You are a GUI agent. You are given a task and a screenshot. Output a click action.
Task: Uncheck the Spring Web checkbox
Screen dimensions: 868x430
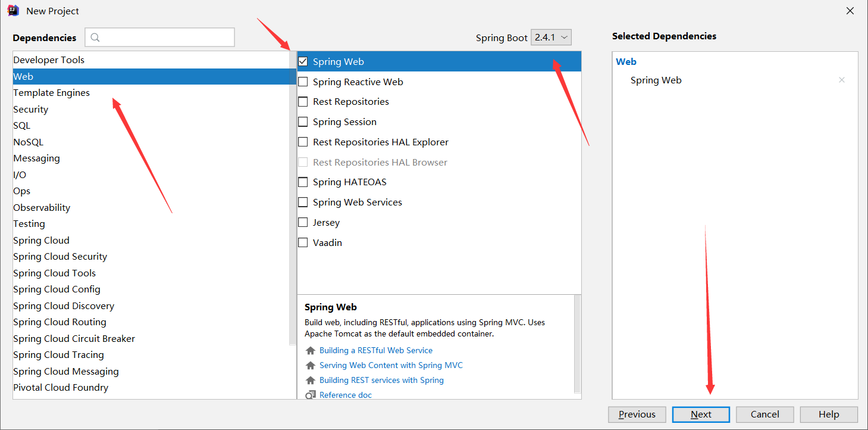[x=303, y=61]
